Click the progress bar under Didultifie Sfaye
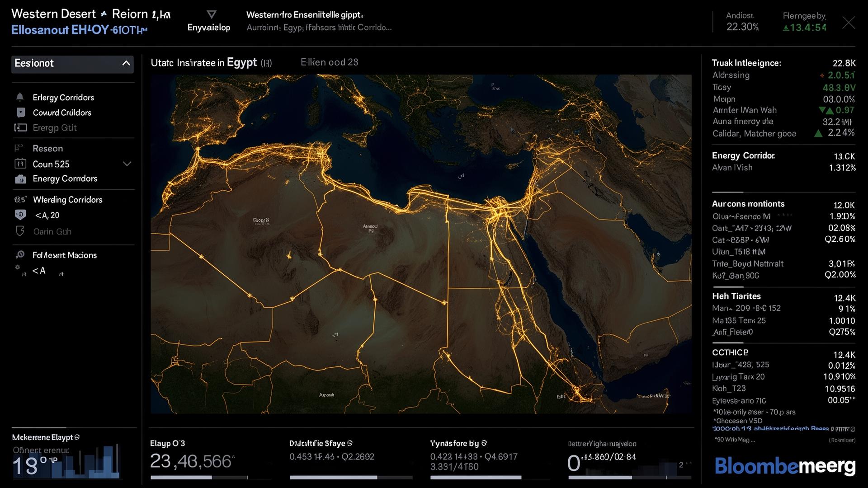The height and width of the screenshot is (488, 868). (351, 477)
